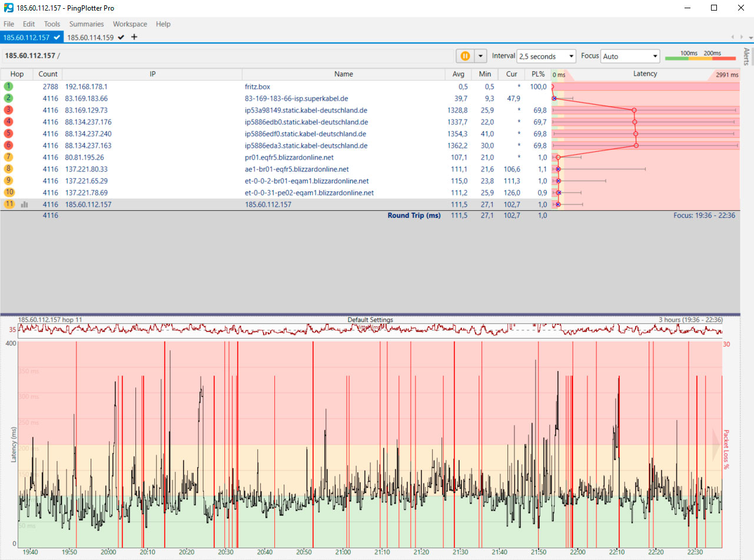Open the Summaries menu
Image resolution: width=754 pixels, height=560 pixels.
pyautogui.click(x=87, y=24)
